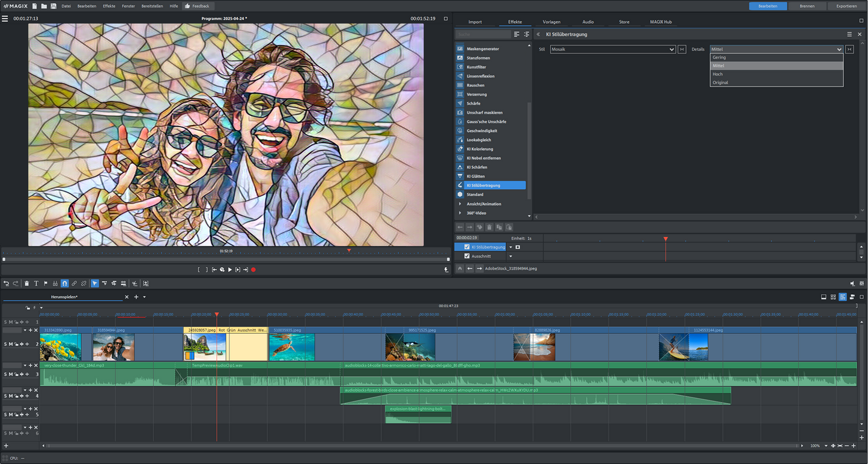The height and width of the screenshot is (464, 868).
Task: Click the Delete effect curve trash icon
Action: click(x=490, y=227)
